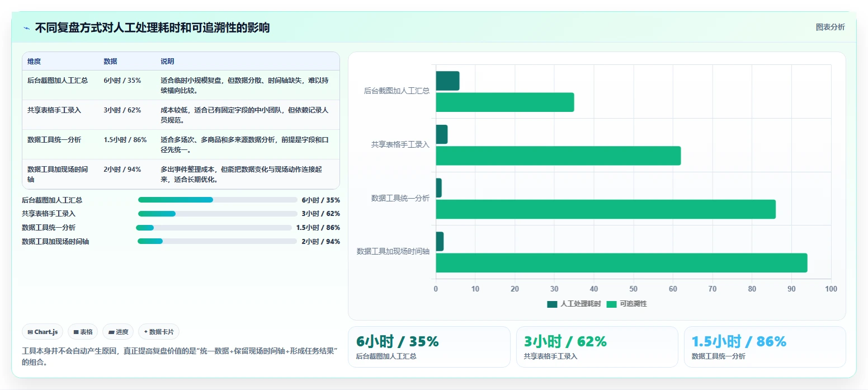Click table value 3小时 / 62%
868x390 pixels.
pos(122,110)
